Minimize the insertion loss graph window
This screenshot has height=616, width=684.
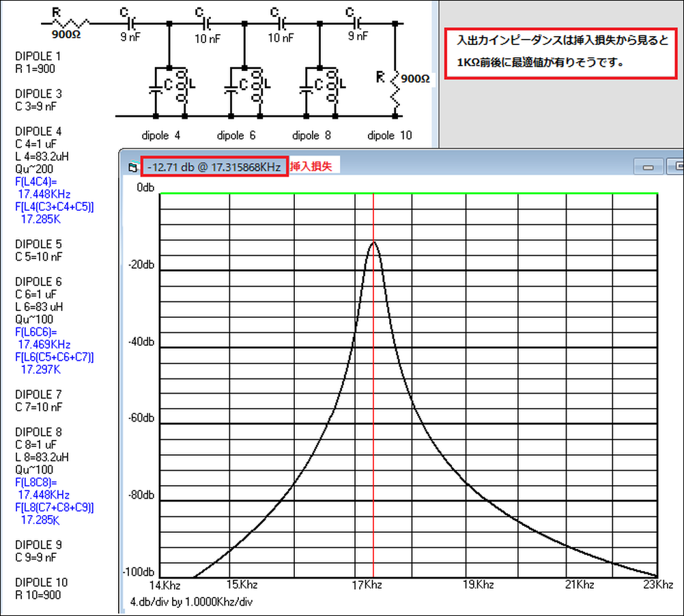point(648,167)
